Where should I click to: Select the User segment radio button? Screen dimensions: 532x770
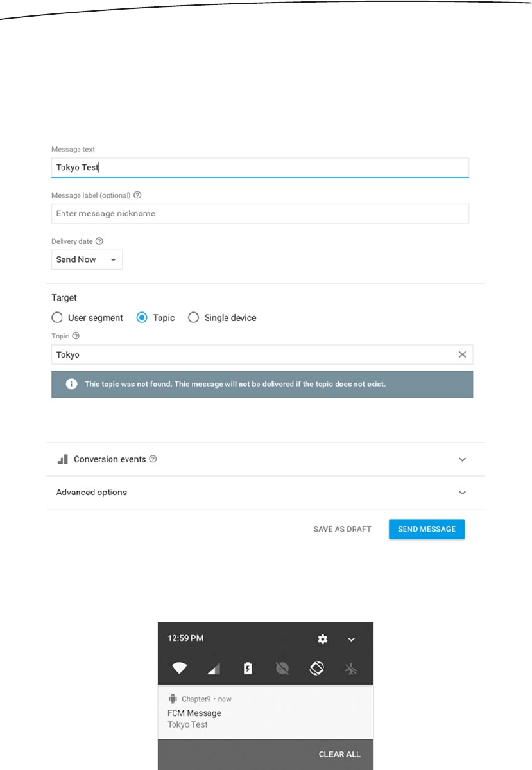57,318
